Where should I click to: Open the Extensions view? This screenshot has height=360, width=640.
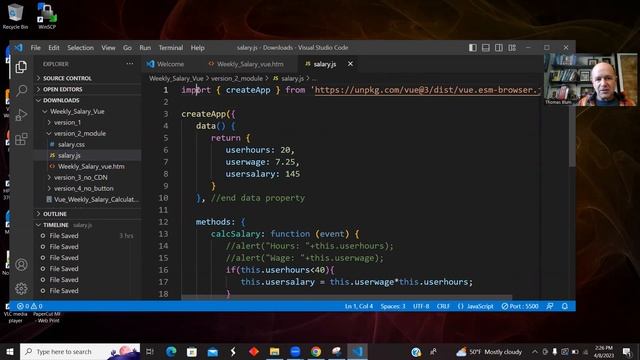21,139
